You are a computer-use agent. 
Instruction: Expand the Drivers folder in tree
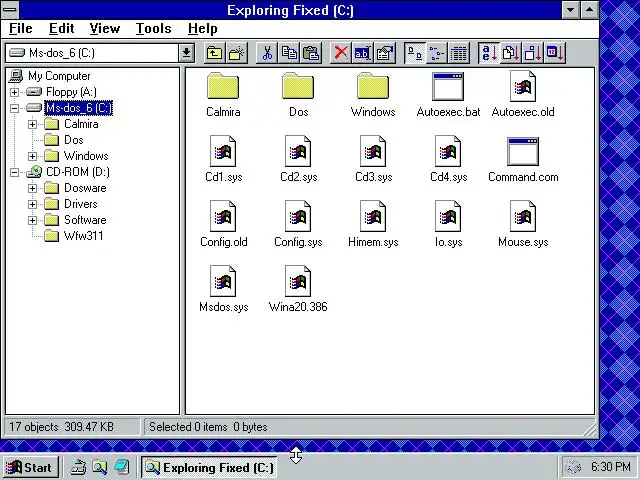(32, 204)
